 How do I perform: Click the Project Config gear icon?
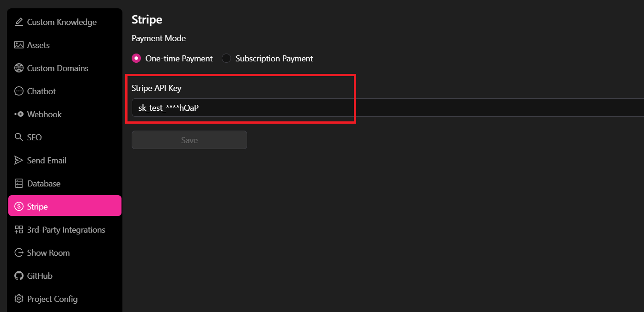point(19,299)
